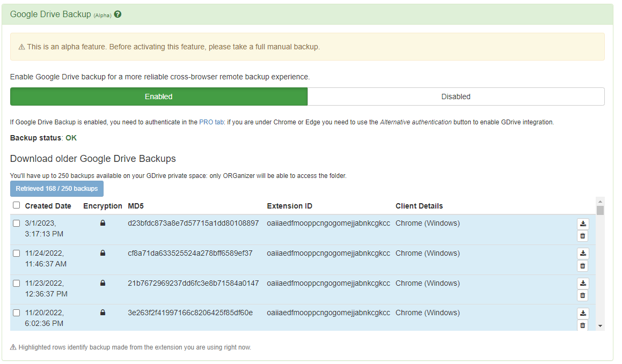Open the Google Drive Backup help icon

[117, 14]
